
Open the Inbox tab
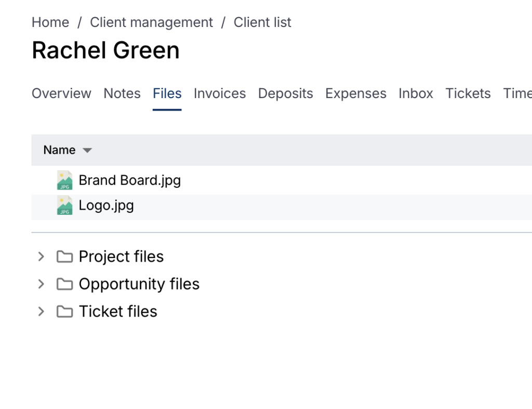pyautogui.click(x=416, y=93)
